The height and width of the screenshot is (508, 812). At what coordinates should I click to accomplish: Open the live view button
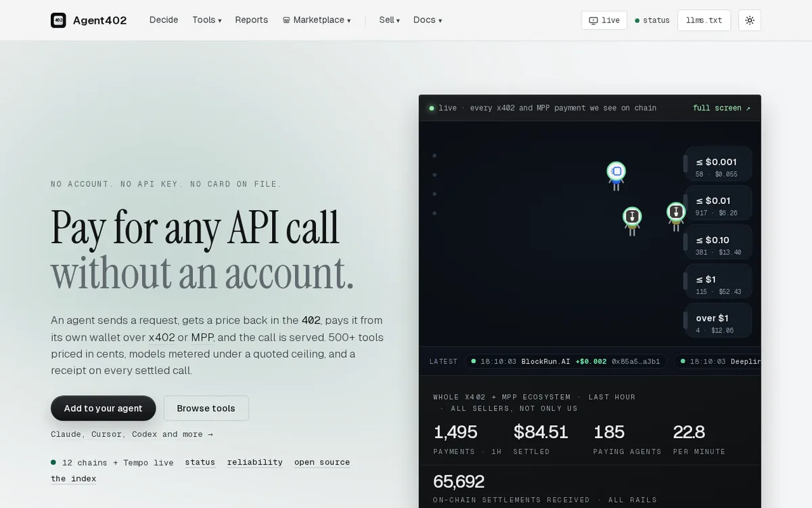604,20
